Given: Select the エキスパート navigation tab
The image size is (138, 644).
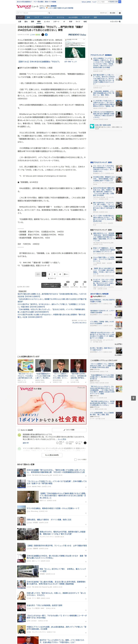Looking at the screenshot, I should 48,17.
